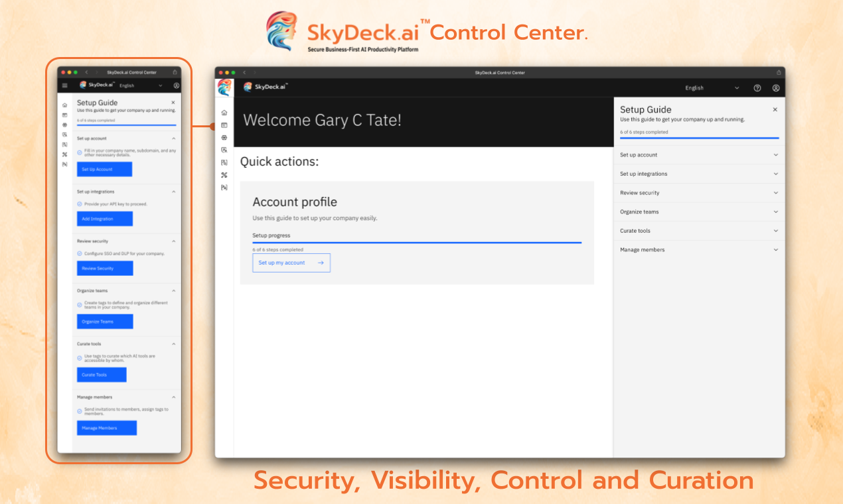The width and height of the screenshot is (843, 504).
Task: Click the 'Add Integration' button
Action: coord(105,219)
